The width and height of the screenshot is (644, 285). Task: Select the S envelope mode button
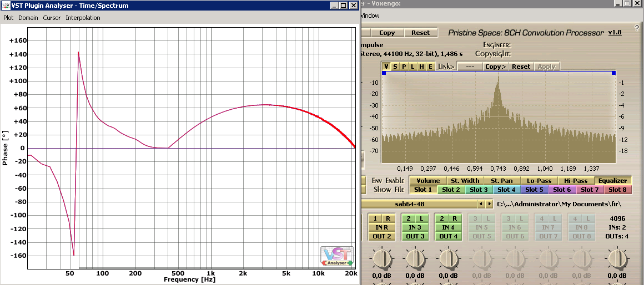click(x=395, y=67)
